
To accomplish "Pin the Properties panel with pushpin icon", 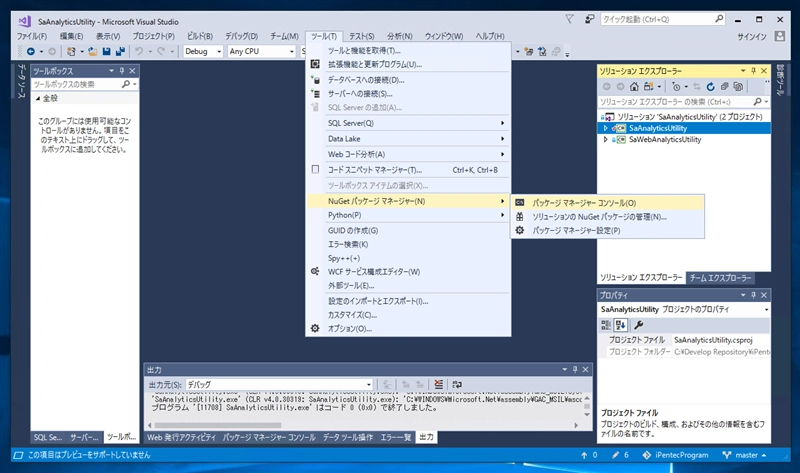I will click(x=753, y=295).
